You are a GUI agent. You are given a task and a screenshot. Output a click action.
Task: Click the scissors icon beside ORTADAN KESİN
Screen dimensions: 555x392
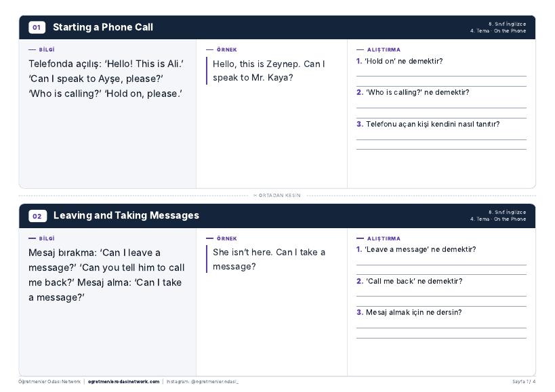click(255, 196)
